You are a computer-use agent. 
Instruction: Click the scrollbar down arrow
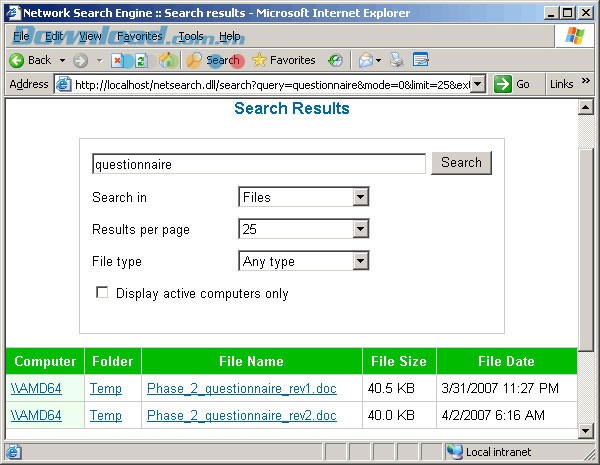coord(585,431)
